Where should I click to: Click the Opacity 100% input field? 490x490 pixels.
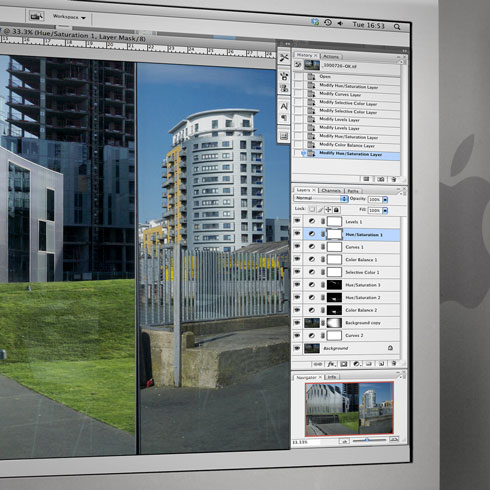(x=375, y=199)
